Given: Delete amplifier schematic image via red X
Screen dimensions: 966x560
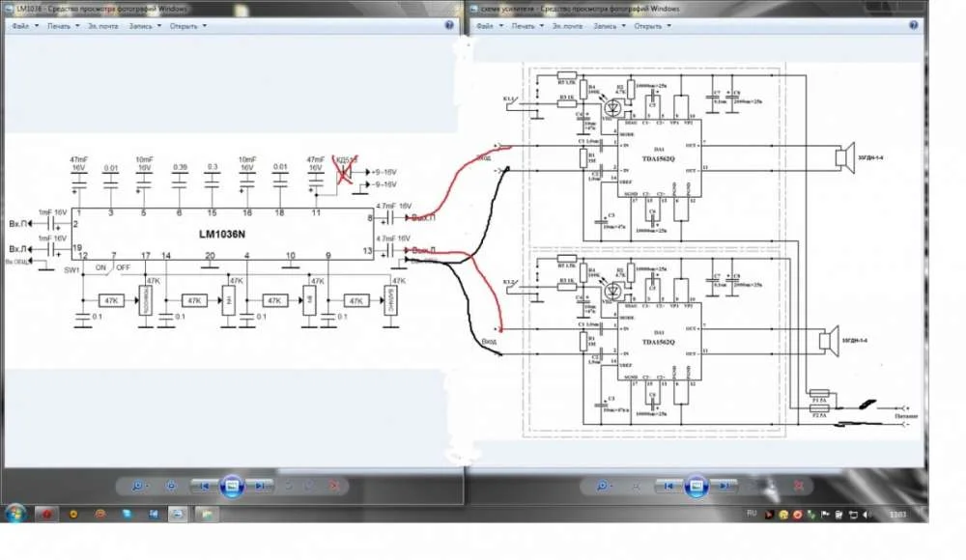Looking at the screenshot, I should 799,486.
